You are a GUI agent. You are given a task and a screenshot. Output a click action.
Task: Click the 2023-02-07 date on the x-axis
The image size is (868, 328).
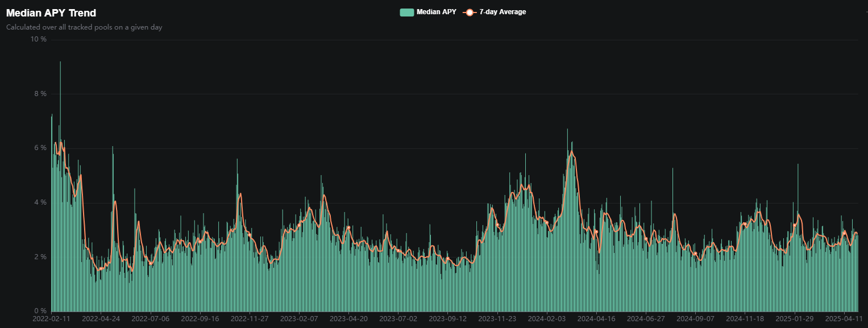[x=298, y=319]
